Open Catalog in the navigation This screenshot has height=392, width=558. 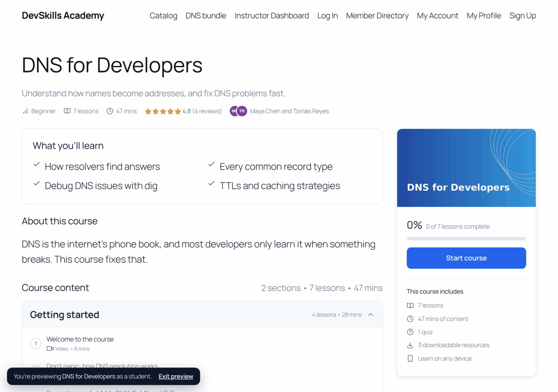click(x=163, y=16)
